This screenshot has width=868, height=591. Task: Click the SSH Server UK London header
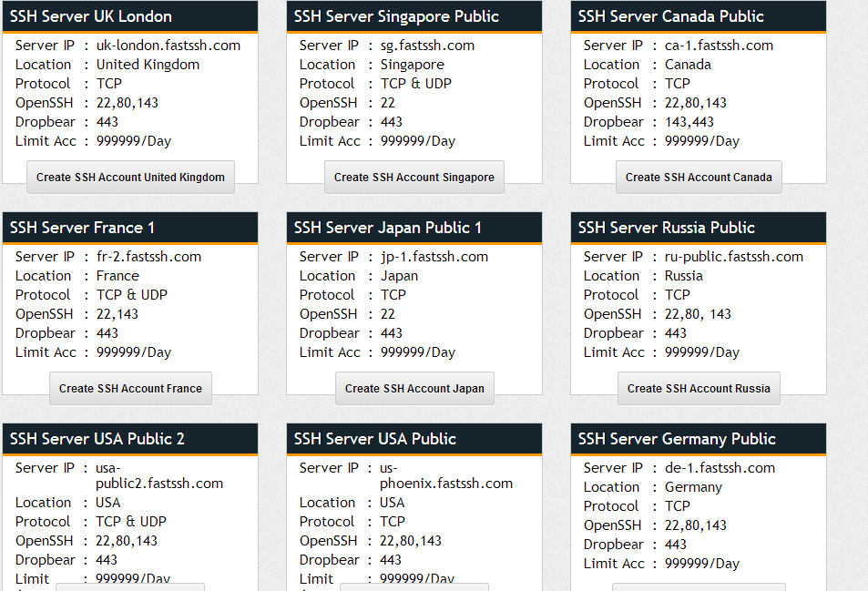[x=91, y=16]
